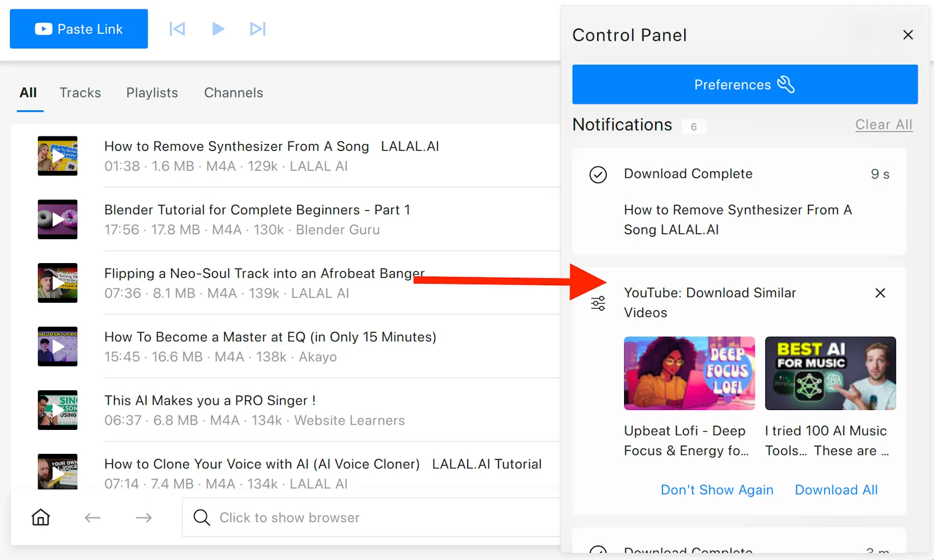Skip to previous track
The height and width of the screenshot is (560, 934).
[177, 29]
